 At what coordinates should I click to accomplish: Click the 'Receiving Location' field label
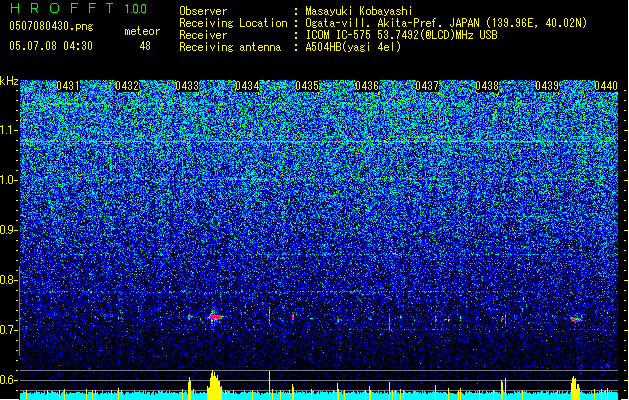233,23
